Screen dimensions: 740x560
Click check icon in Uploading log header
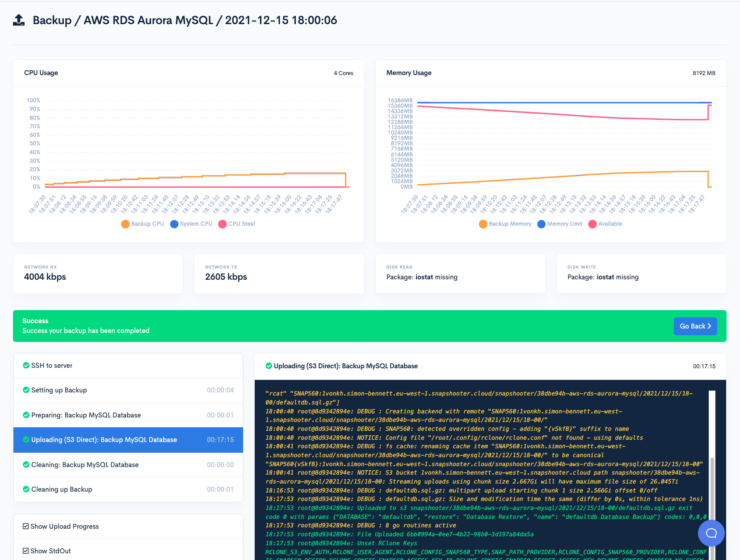pyautogui.click(x=269, y=366)
